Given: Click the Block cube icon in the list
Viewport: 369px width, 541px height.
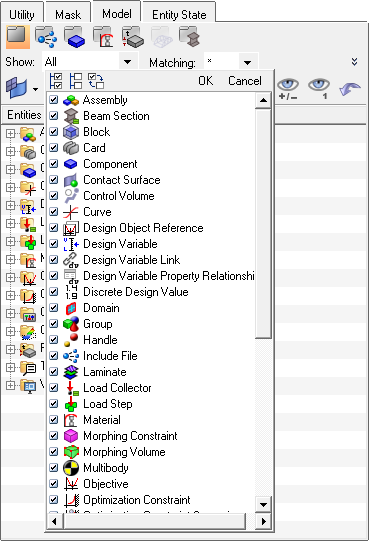Looking at the screenshot, I should pos(71,132).
